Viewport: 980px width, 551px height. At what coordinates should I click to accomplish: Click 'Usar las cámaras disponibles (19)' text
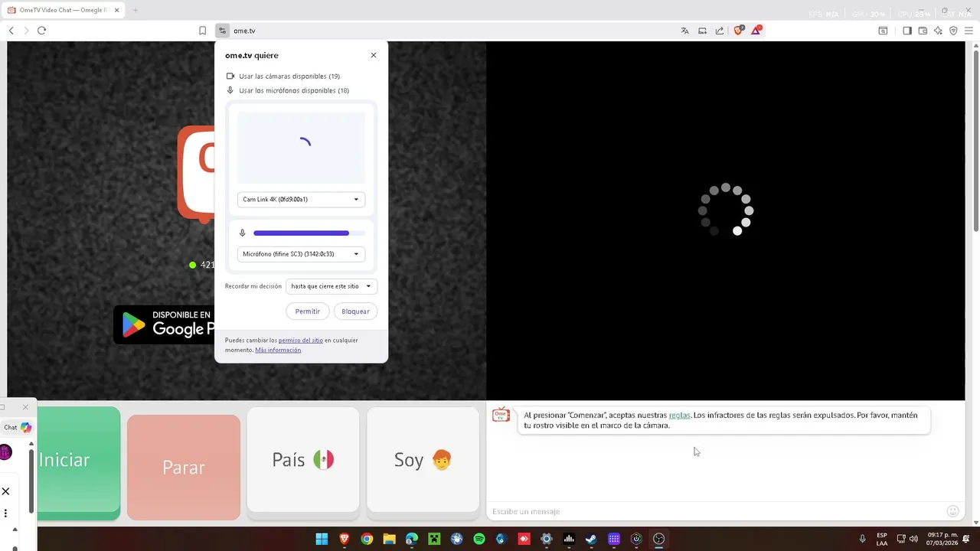pyautogui.click(x=289, y=77)
